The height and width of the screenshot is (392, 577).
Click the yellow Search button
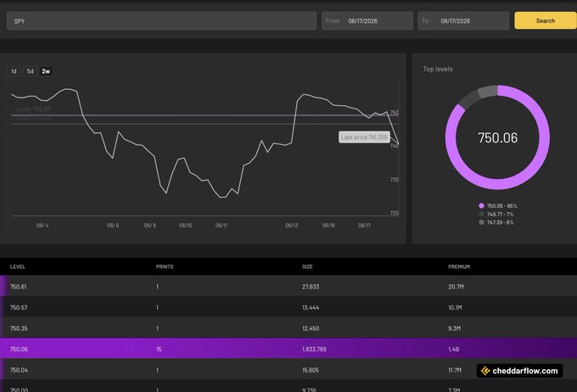546,20
